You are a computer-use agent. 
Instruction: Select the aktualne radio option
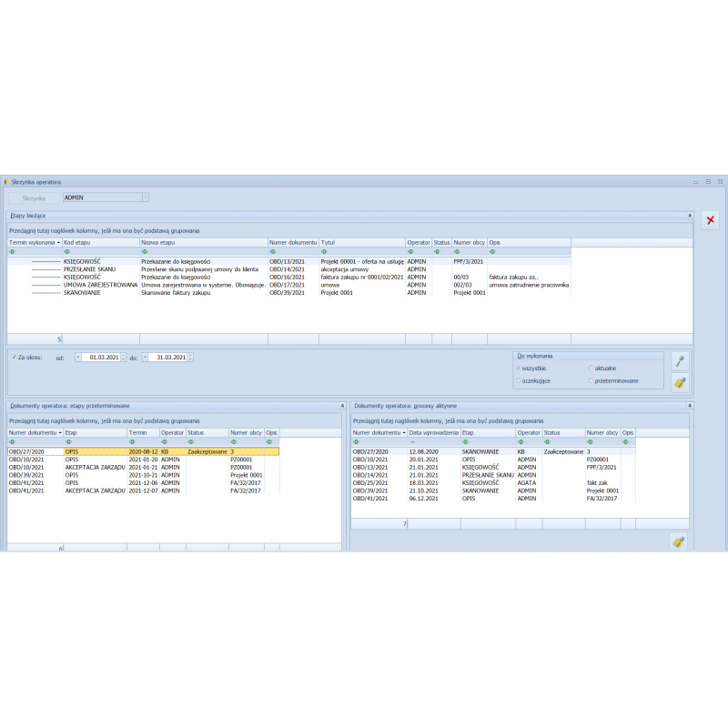[591, 369]
